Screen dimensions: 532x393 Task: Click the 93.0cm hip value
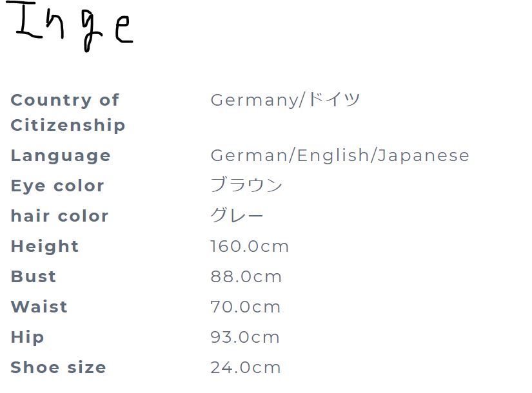pos(245,337)
